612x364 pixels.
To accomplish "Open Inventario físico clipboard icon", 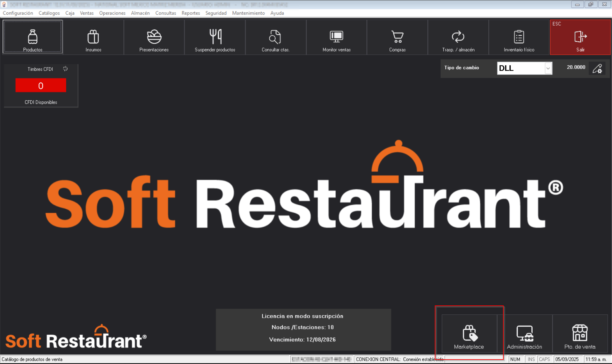I will tap(519, 37).
